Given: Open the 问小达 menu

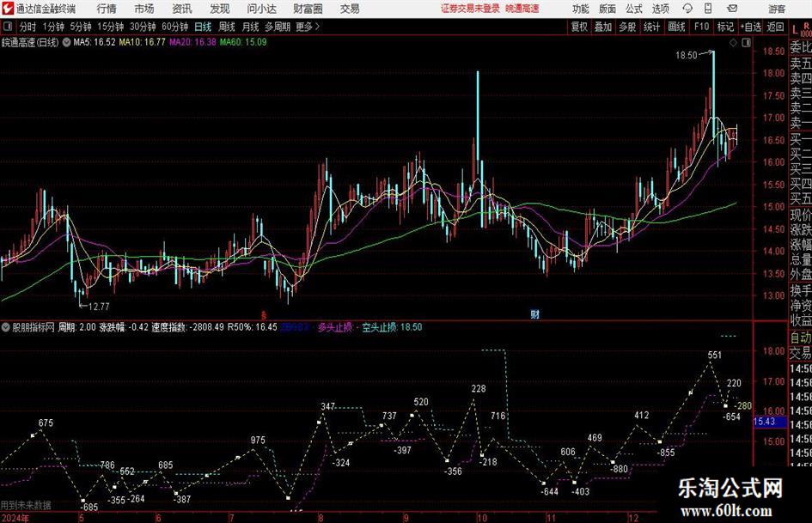Looking at the screenshot, I should click(x=262, y=9).
